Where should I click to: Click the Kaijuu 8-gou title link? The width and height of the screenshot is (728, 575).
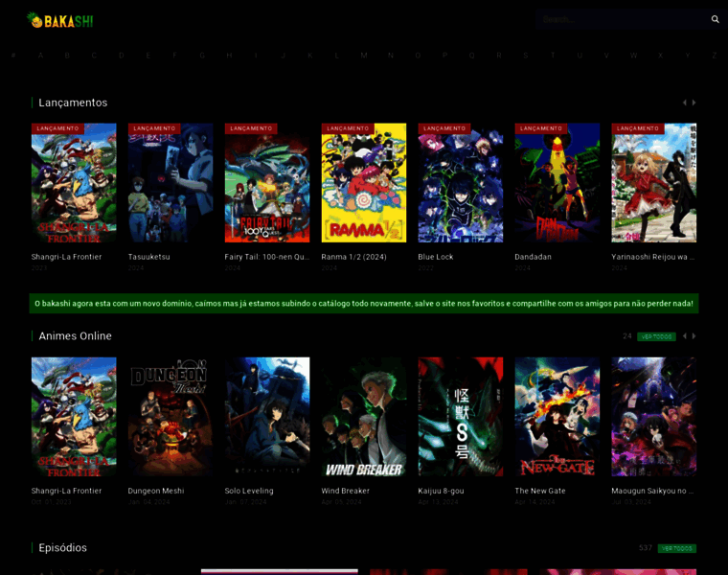coord(441,491)
